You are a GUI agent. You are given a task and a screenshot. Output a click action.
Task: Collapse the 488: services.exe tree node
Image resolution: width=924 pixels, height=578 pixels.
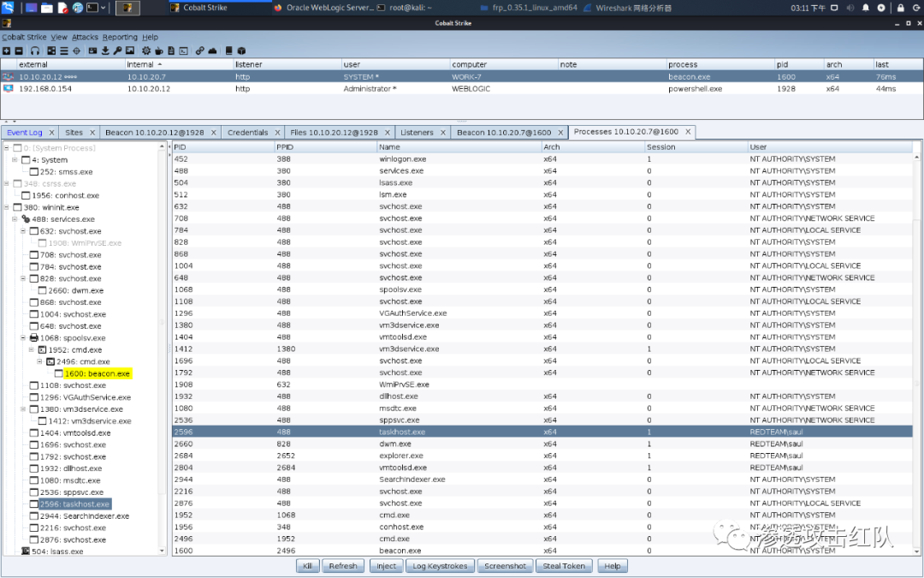click(x=15, y=219)
